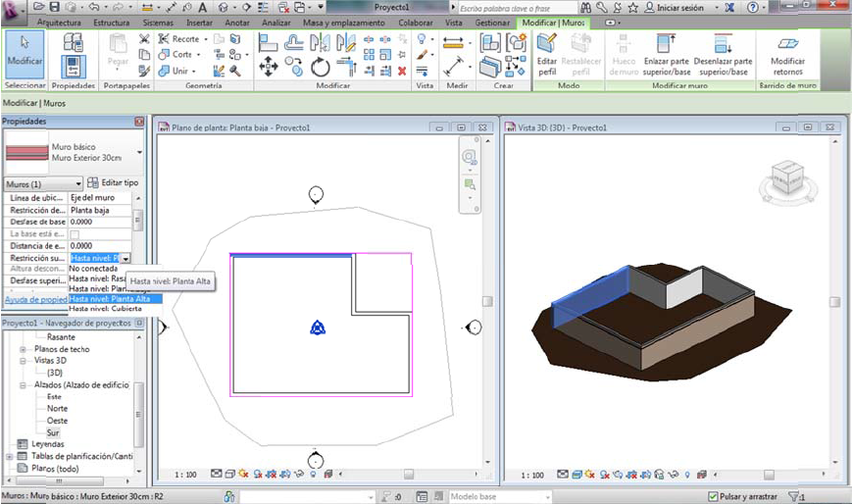
Task: Open the Estructura ribbon tab
Action: pyautogui.click(x=112, y=23)
